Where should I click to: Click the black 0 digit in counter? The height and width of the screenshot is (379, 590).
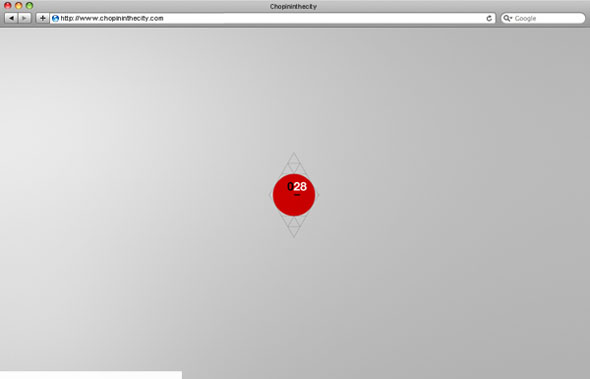290,186
